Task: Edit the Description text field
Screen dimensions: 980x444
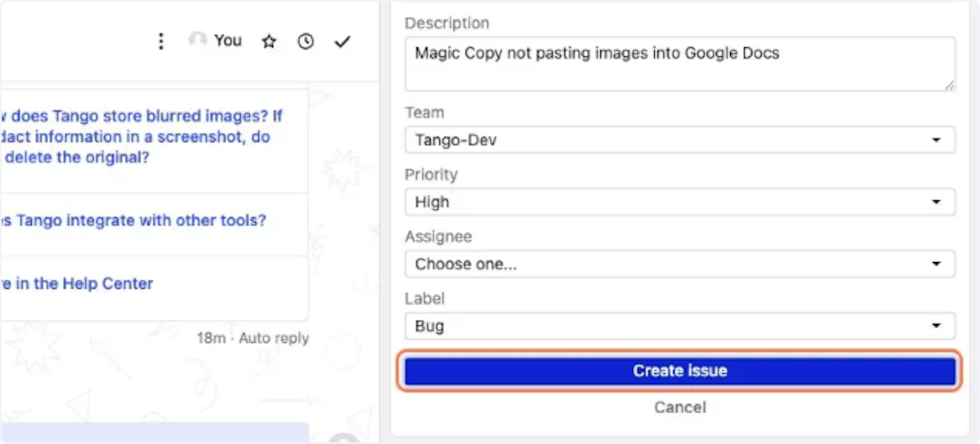Action: point(680,64)
